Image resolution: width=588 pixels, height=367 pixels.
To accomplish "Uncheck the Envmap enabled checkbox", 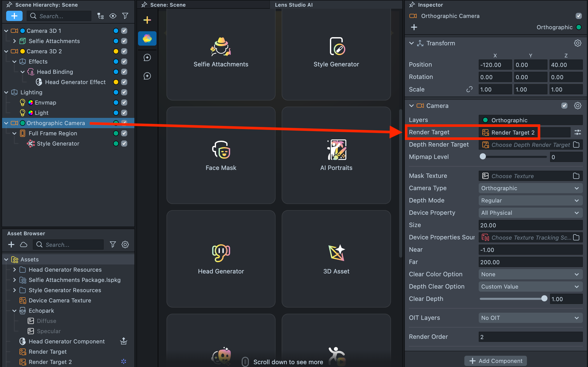I will coord(124,103).
